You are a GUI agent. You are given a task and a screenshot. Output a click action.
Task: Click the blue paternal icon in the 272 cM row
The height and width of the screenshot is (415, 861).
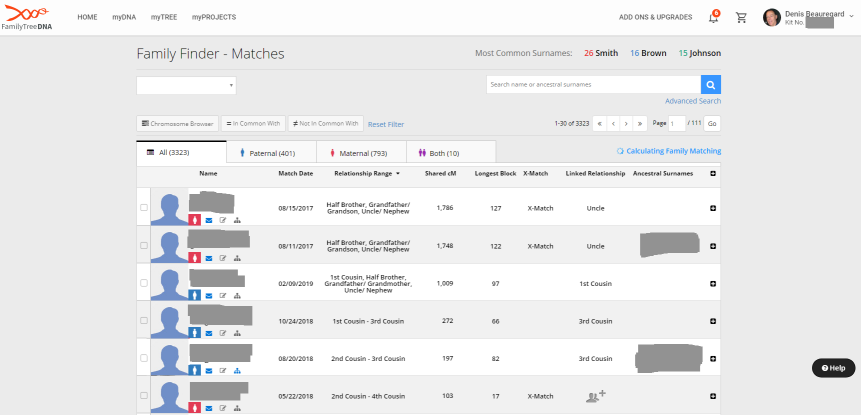point(194,333)
